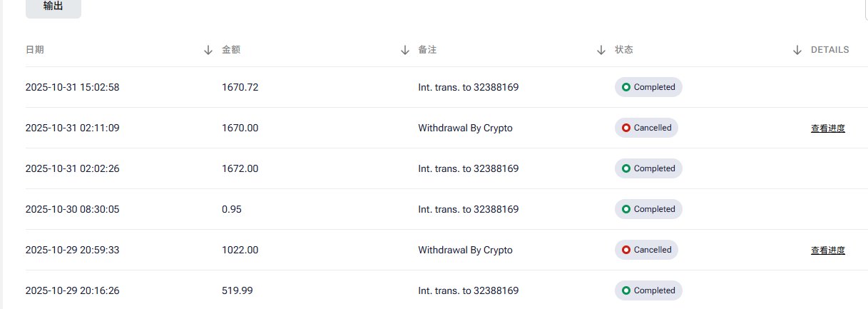Sort by the 金额 column arrow

pyautogui.click(x=404, y=50)
